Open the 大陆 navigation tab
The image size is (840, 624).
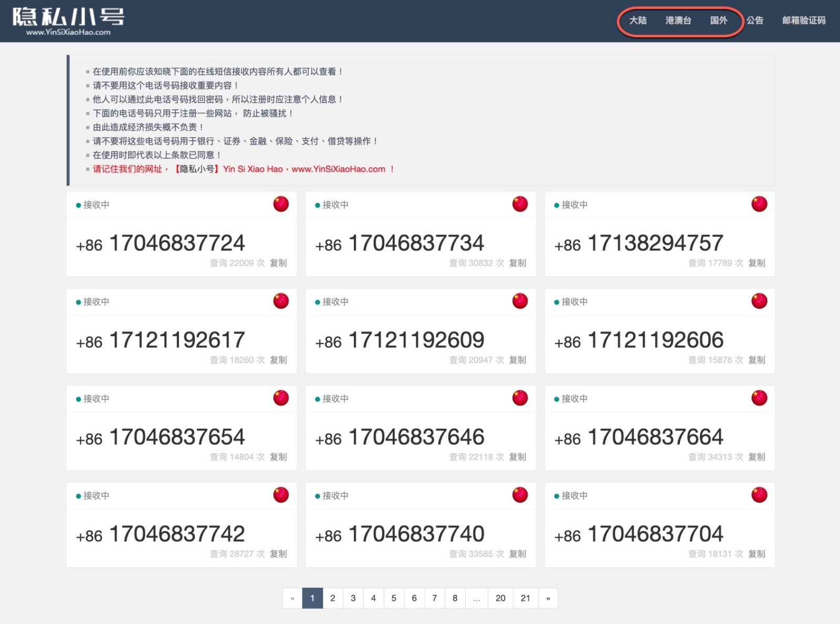(638, 20)
